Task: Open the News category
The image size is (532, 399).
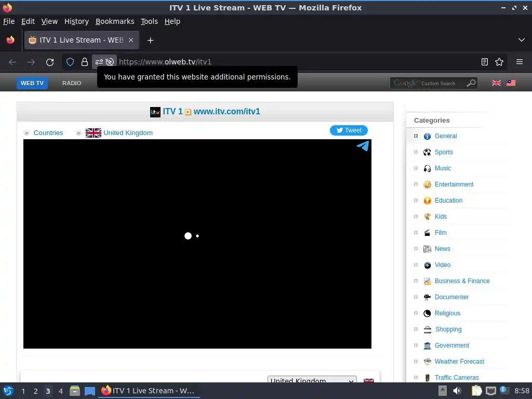Action: tap(443, 249)
